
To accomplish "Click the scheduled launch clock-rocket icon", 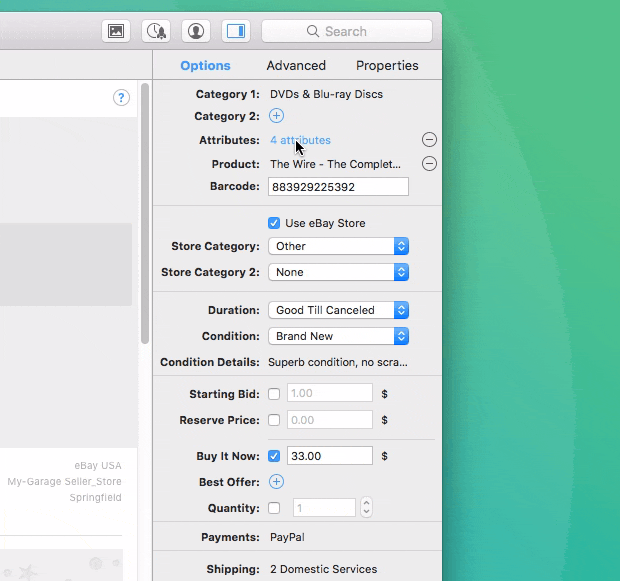I will tap(156, 31).
